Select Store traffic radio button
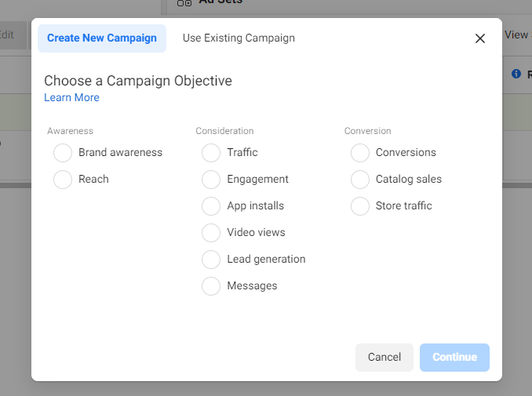 click(360, 206)
